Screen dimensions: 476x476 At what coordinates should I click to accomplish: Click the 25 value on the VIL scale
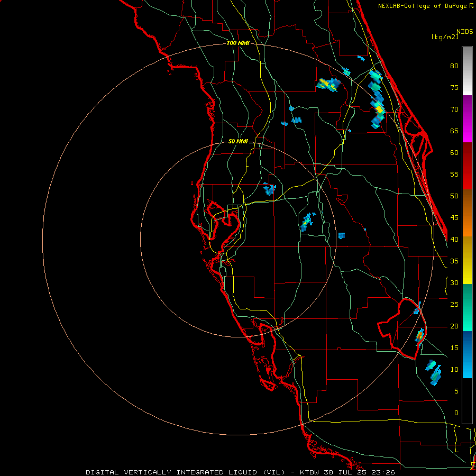click(x=454, y=305)
